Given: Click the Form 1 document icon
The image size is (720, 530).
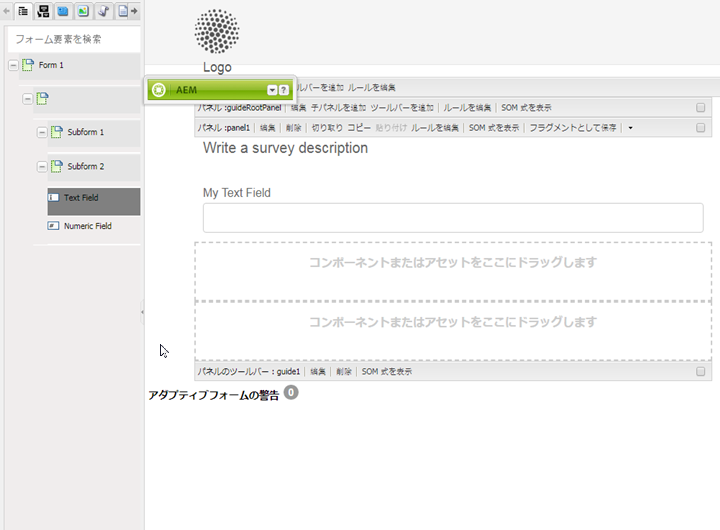Looking at the screenshot, I should click(x=28, y=65).
